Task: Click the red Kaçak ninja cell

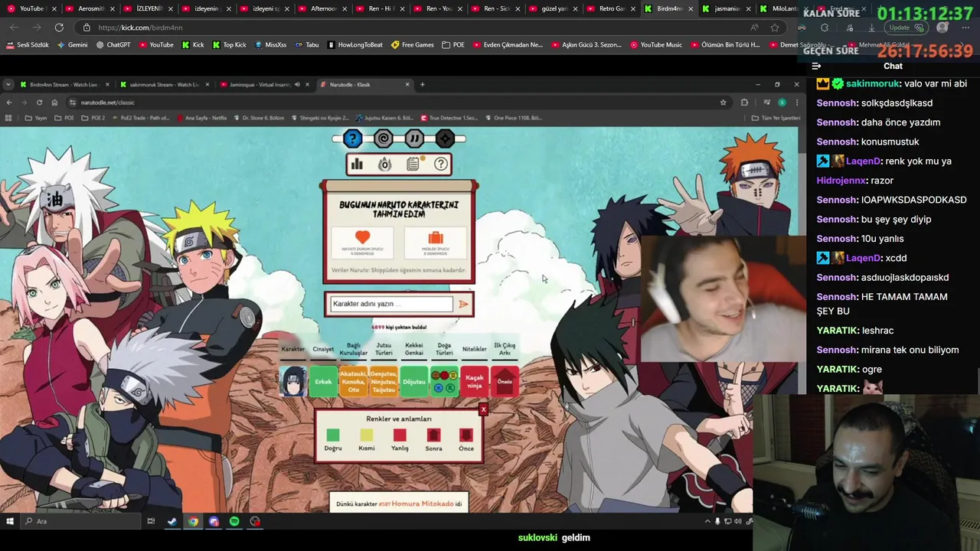Action: (x=475, y=381)
